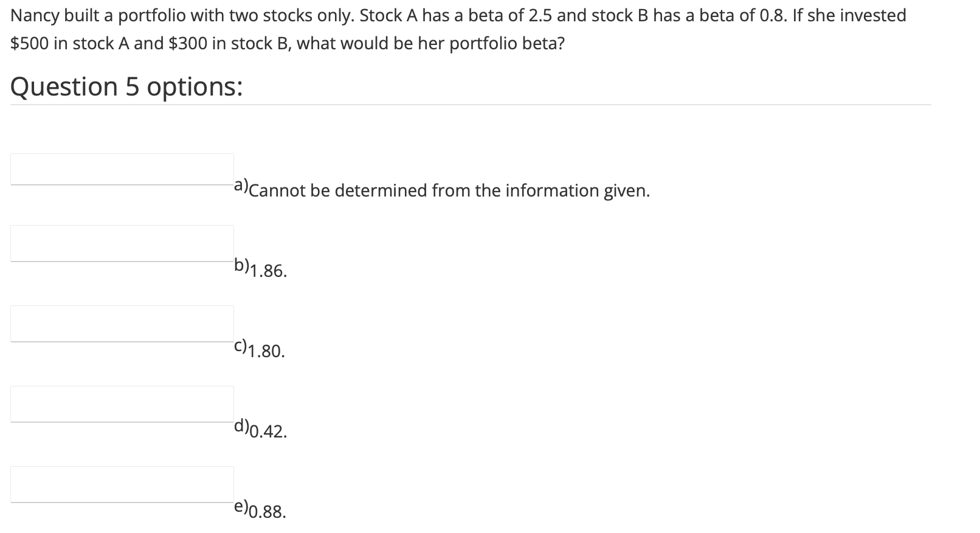Click the option b label text

[x=241, y=265]
